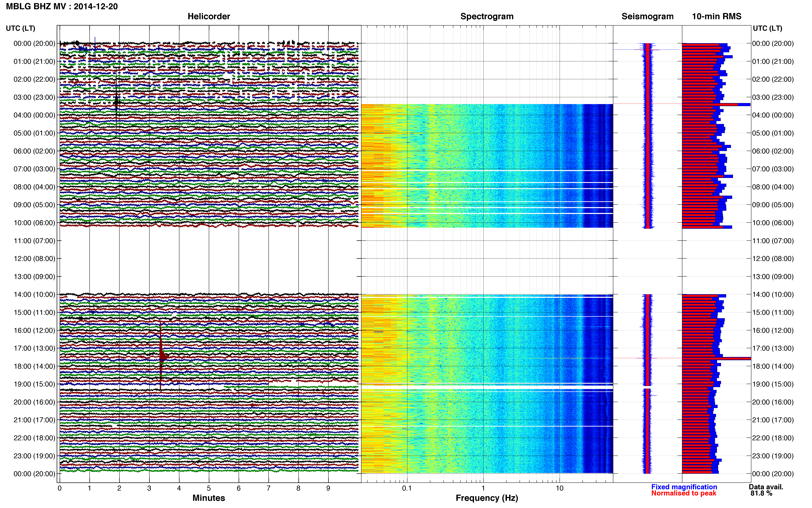Viewport: 812px width, 508px height.
Task: Click right time label '19:00 (15:00)'
Action: pos(773,384)
